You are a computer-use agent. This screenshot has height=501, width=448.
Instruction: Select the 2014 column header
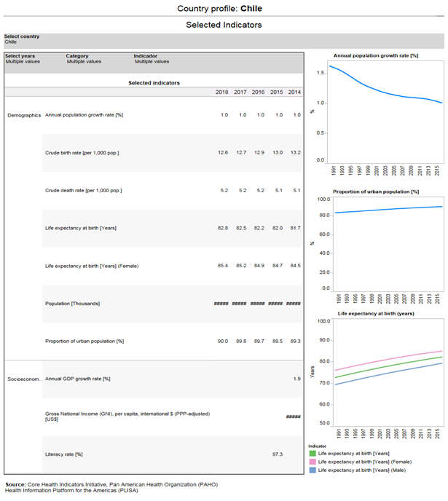(294, 92)
